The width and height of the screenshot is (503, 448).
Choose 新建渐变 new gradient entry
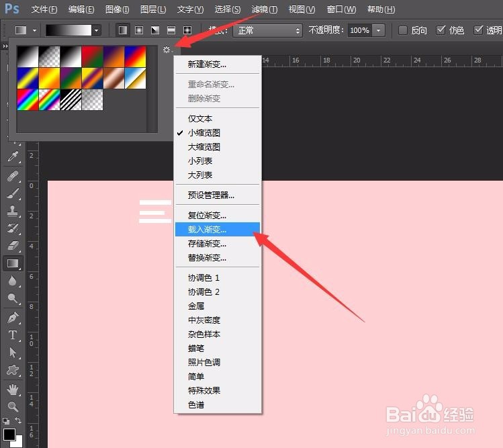tap(218, 64)
